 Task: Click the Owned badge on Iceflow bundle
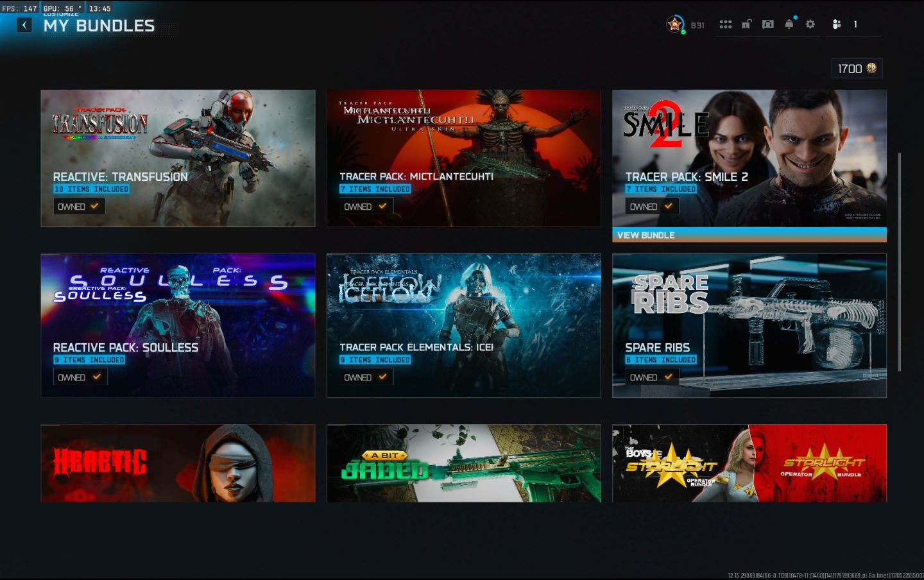pos(365,377)
